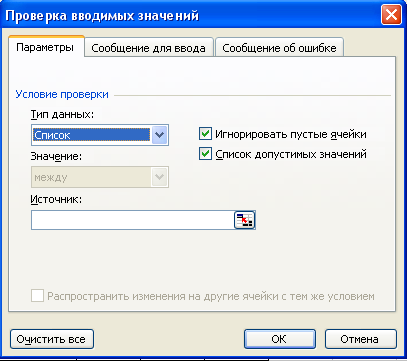
Task: Uncheck Игнорировать пустые ячейки checkbox
Action: pos(205,134)
